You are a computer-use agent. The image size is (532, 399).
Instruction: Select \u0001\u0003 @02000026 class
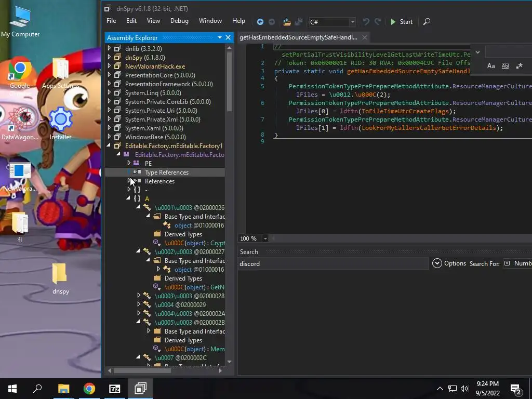(x=189, y=207)
